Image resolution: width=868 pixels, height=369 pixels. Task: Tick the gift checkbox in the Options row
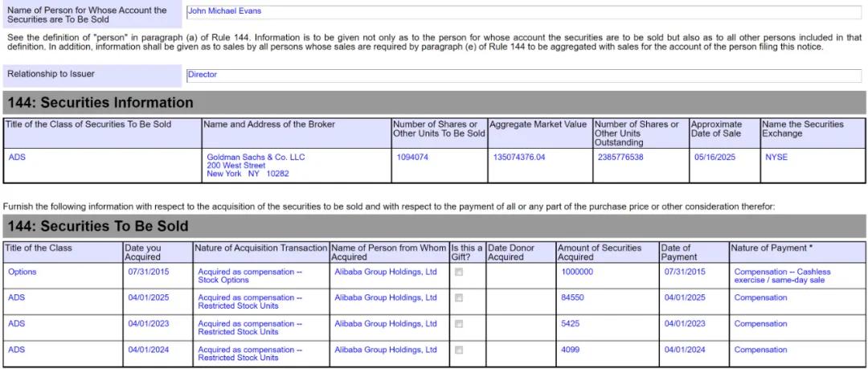tap(459, 272)
